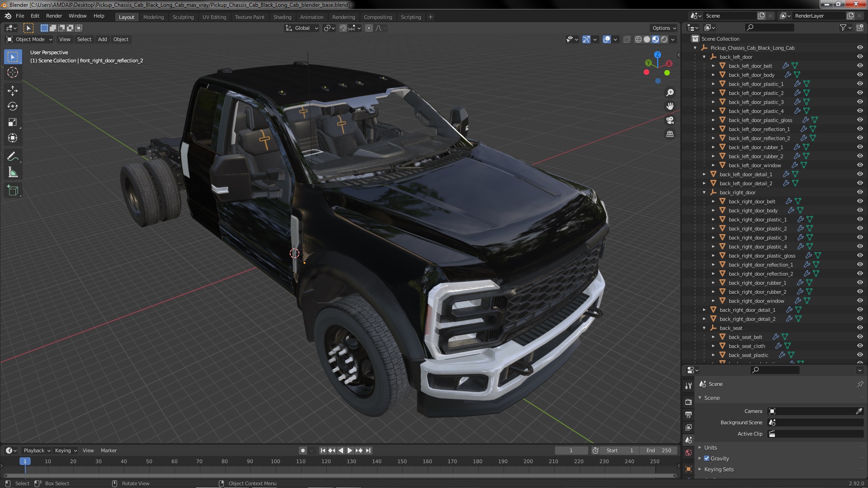868x488 pixels.
Task: Open the Object properties tab
Action: 689,469
